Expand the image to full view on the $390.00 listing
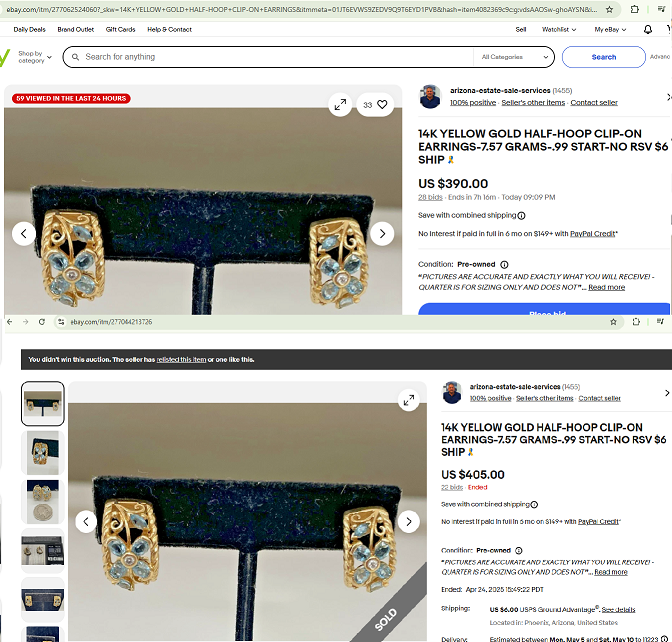This screenshot has height=642, width=672. pyautogui.click(x=340, y=104)
